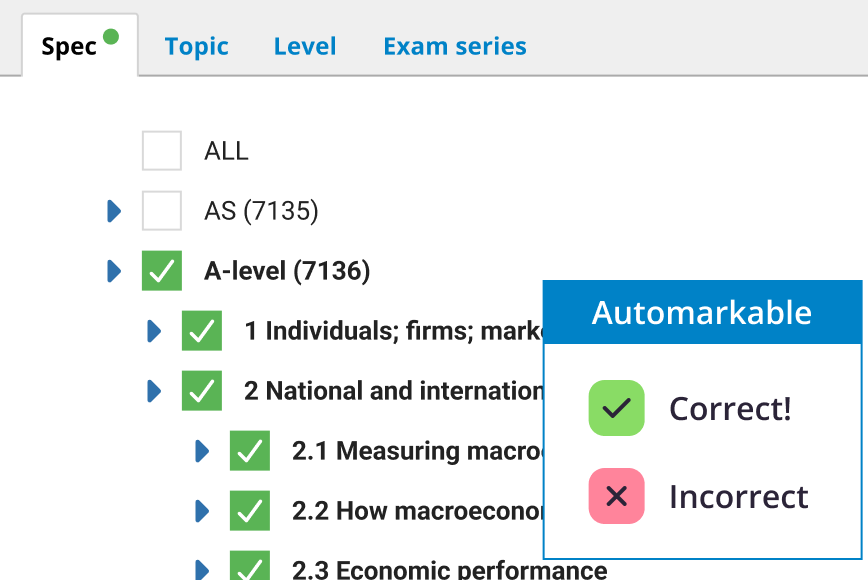This screenshot has height=580, width=868.
Task: Expand the 2.2 How macroeconomy arrow
Action: pos(202,511)
